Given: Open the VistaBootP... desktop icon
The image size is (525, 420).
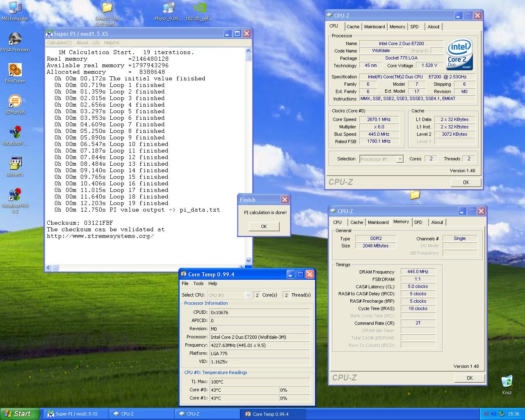Looking at the screenshot, I should click(x=15, y=136).
